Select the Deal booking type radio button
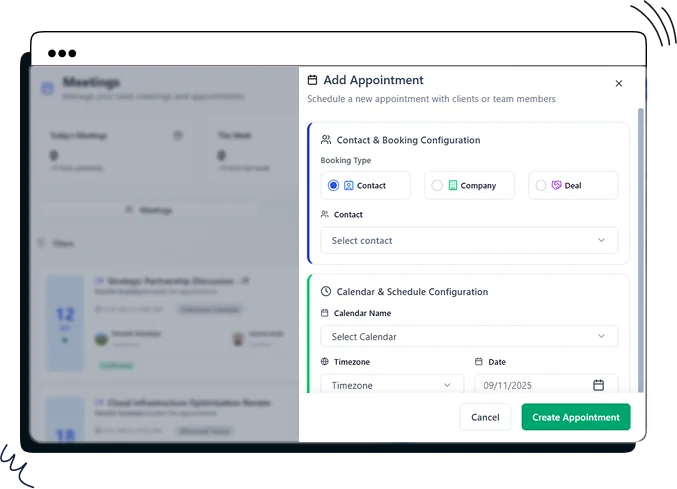The width and height of the screenshot is (677, 489). click(541, 185)
